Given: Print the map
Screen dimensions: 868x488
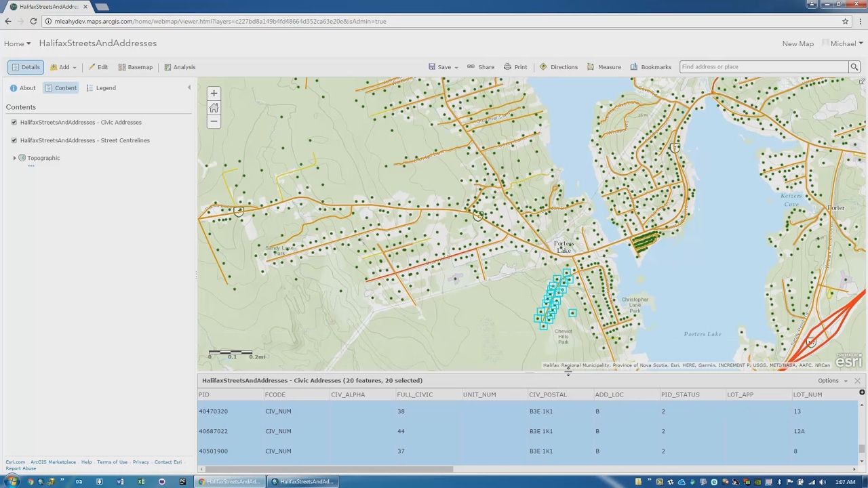Looking at the screenshot, I should pyautogui.click(x=515, y=67).
